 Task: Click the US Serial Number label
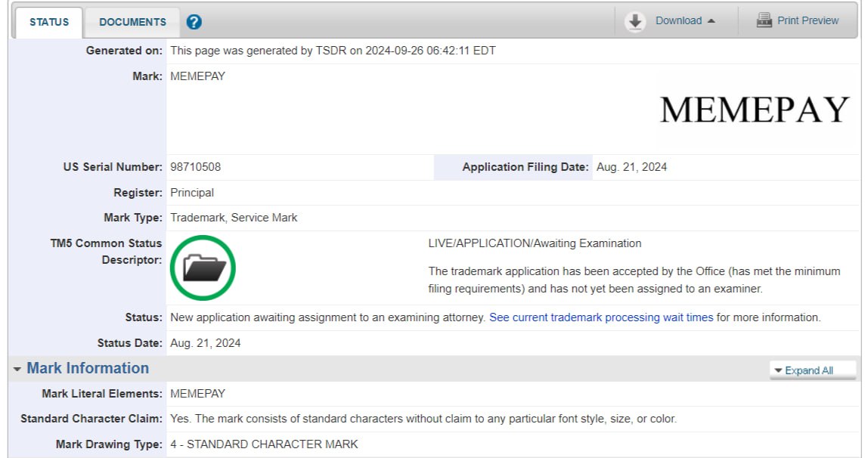113,167
